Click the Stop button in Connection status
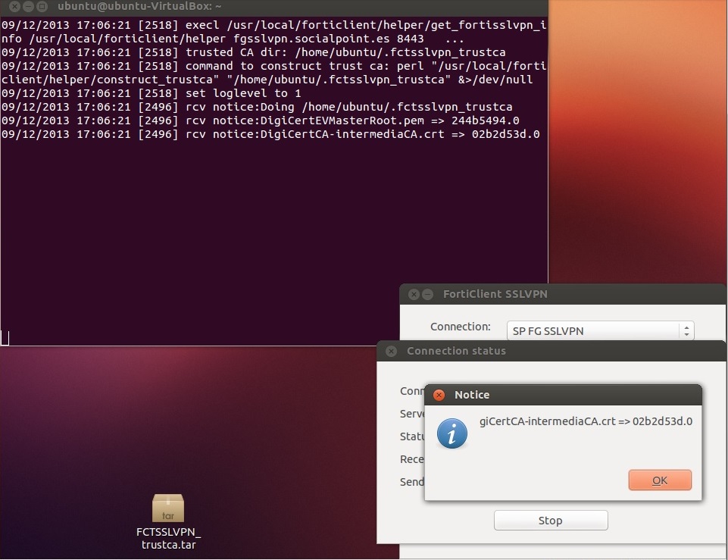Viewport: 728px width, 560px height. click(x=551, y=521)
